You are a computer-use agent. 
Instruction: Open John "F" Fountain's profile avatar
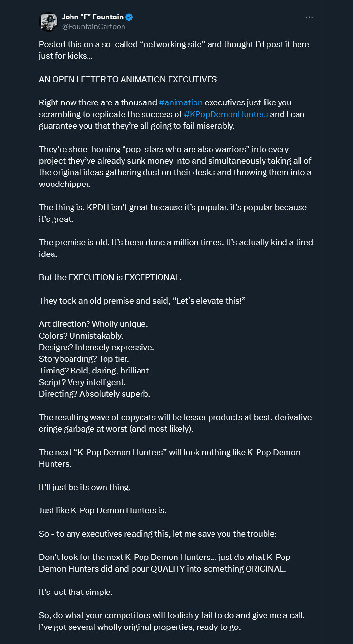tap(48, 22)
